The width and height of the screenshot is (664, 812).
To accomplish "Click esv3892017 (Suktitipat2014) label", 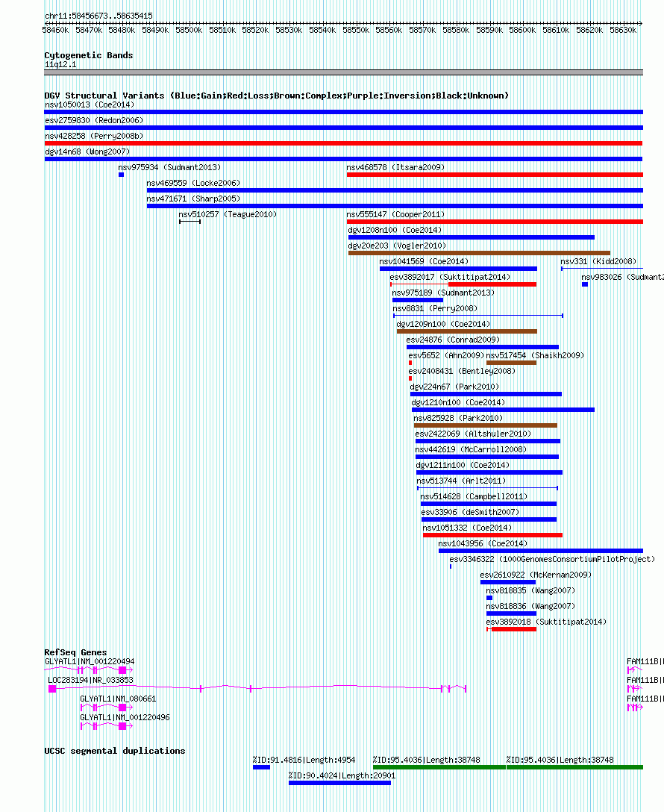I will [450, 277].
